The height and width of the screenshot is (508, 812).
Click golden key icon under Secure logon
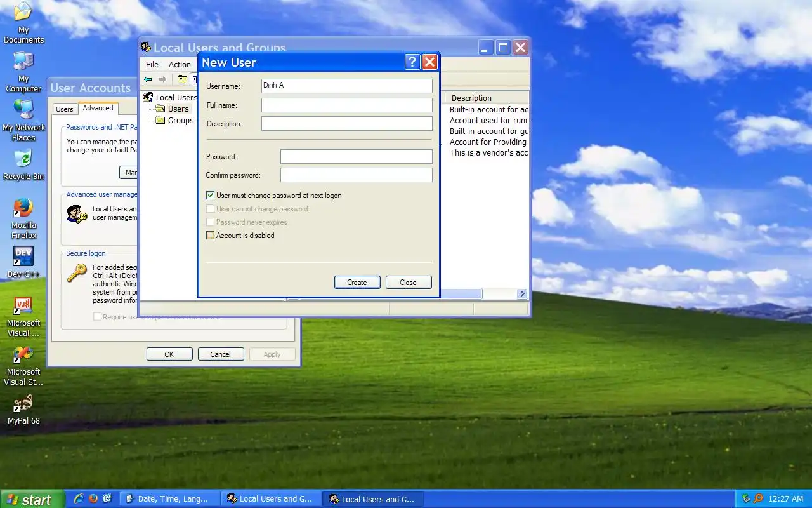(77, 272)
